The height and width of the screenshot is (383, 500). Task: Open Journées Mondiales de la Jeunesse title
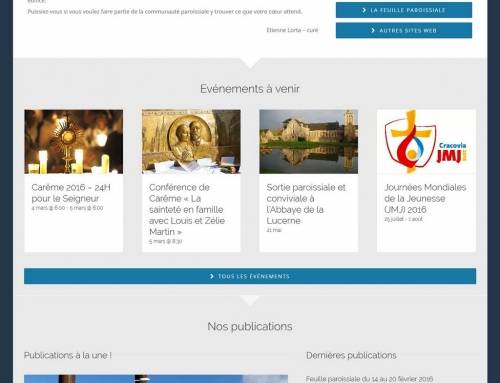point(425,198)
